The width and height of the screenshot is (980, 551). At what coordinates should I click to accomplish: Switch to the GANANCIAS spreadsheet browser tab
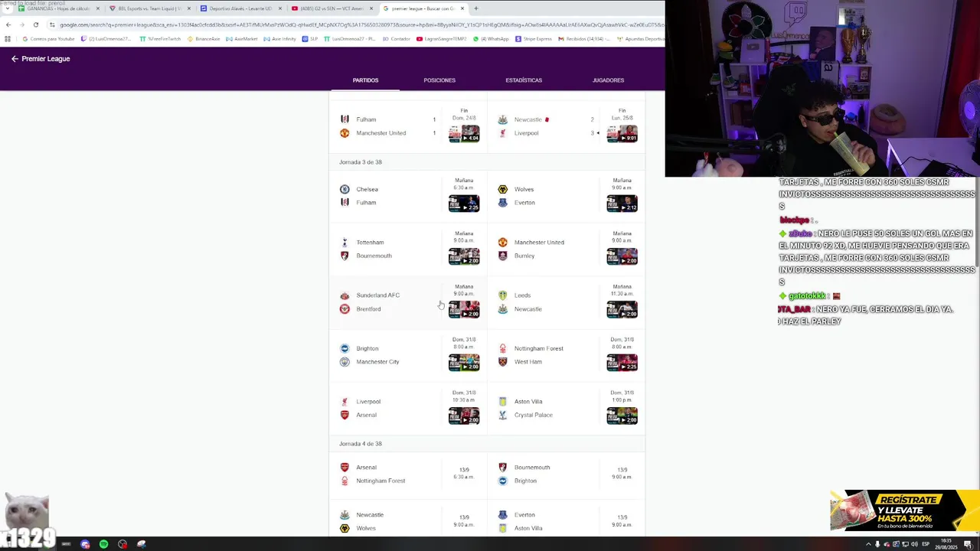[58, 8]
